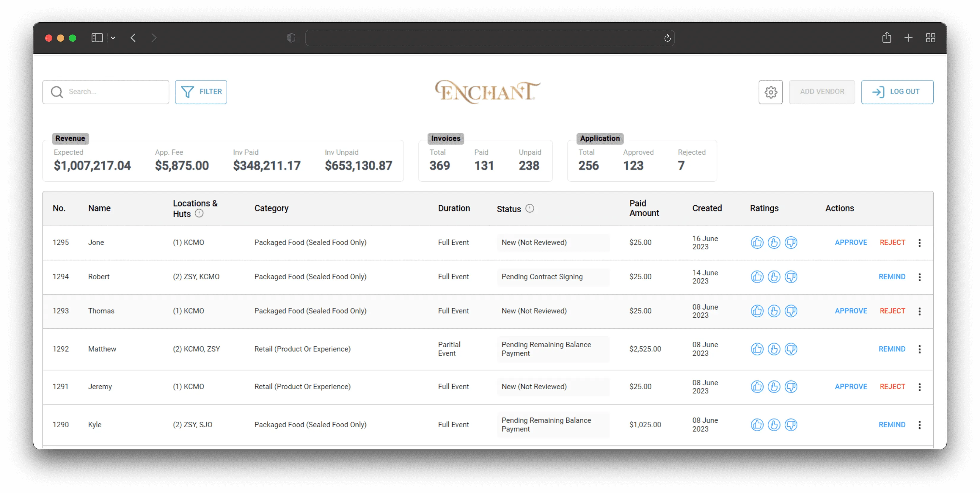Click Kyle's paid amount $1,025.00
980x493 pixels.
pyautogui.click(x=645, y=425)
